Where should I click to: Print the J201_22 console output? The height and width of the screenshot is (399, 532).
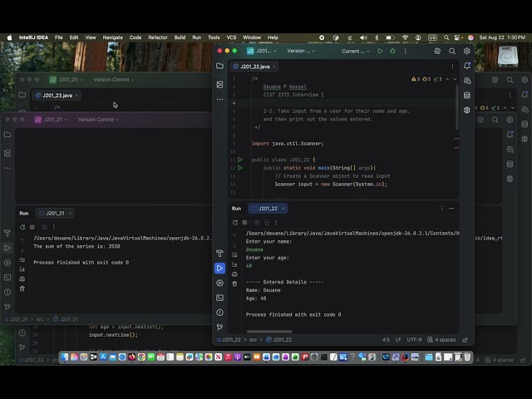coord(234,274)
